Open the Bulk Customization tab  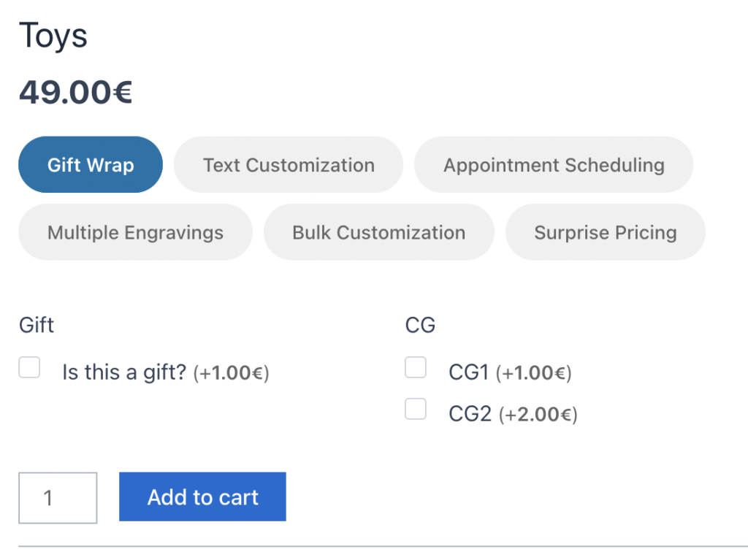[x=378, y=233]
